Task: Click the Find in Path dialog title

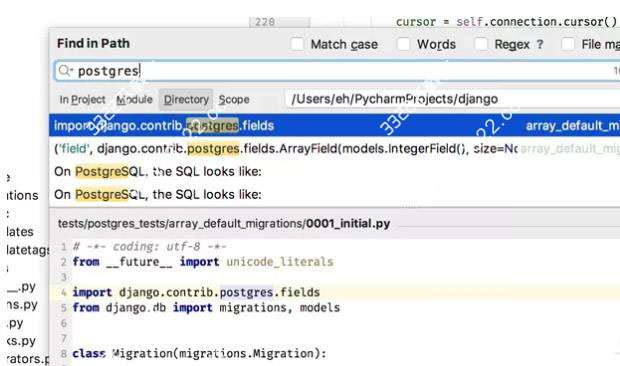Action: pos(93,43)
